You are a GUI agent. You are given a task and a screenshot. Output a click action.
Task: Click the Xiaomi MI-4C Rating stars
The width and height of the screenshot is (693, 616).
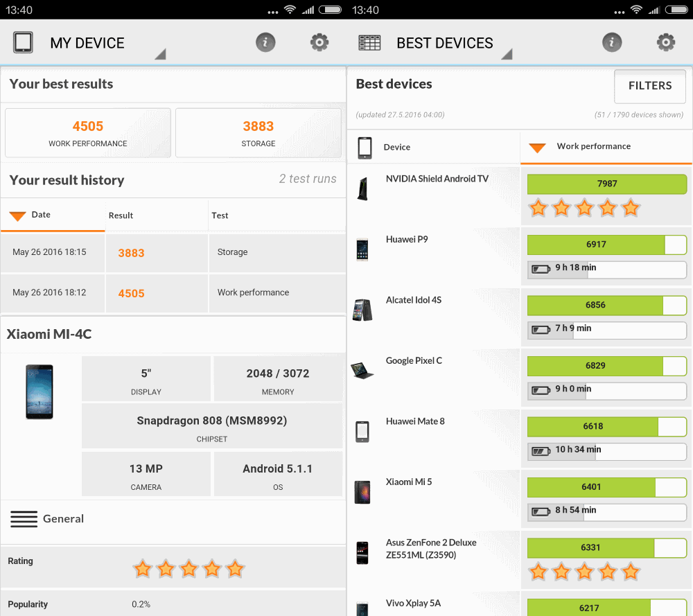[x=188, y=569]
